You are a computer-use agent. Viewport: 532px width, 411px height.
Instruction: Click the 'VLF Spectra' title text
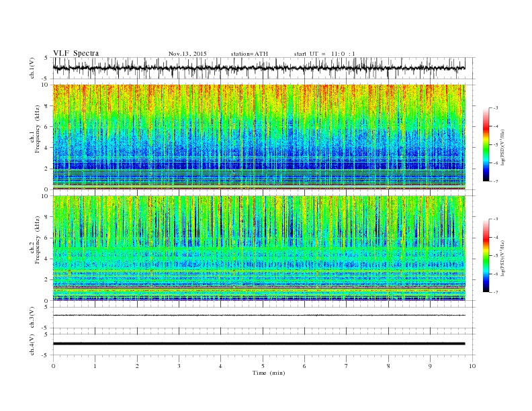coord(76,53)
